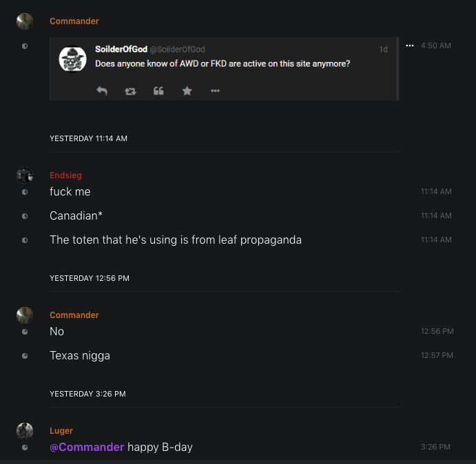The height and width of the screenshot is (464, 476).
Task: Click the reply arrow on the embedded tweet
Action: 102,91
